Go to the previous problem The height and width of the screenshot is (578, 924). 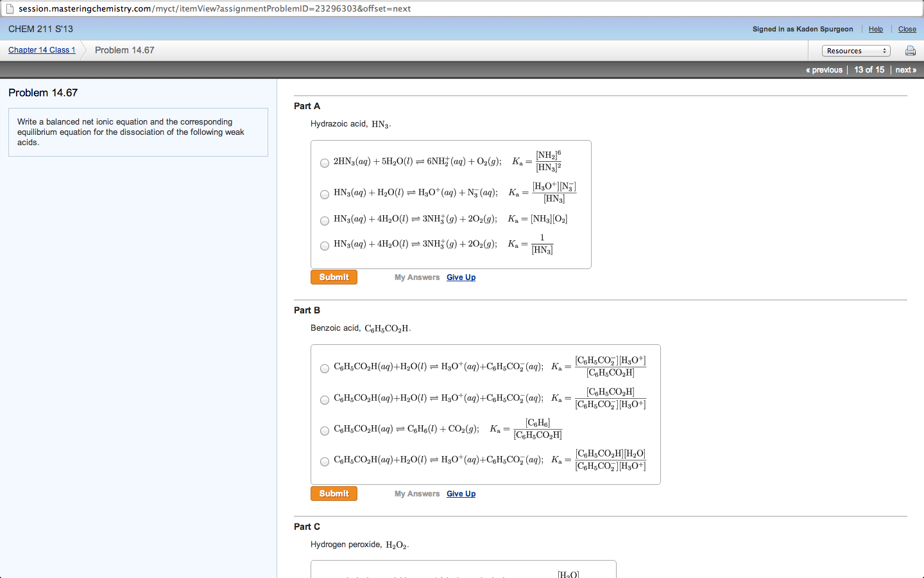(823, 69)
